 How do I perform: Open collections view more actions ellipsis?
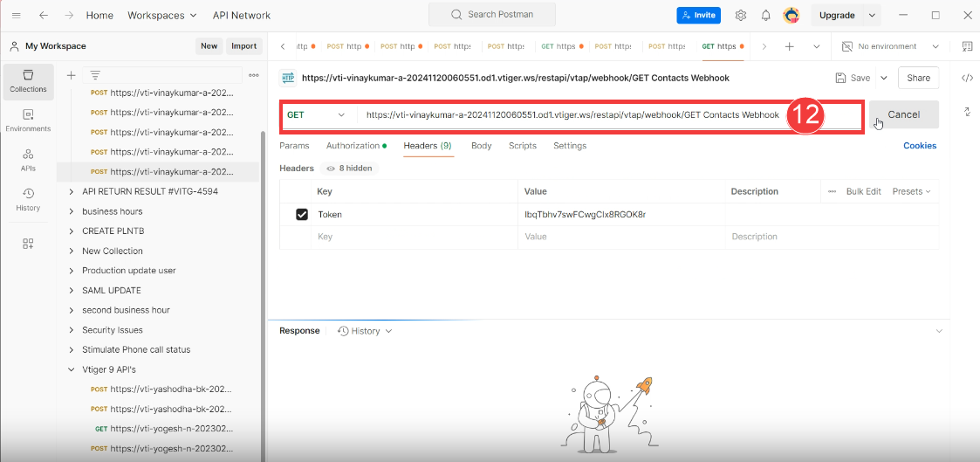click(254, 75)
